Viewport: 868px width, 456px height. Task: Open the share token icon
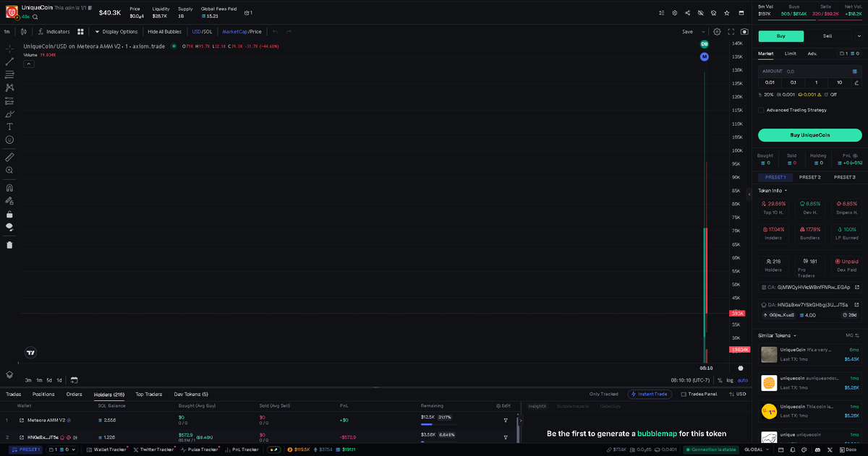(687, 13)
